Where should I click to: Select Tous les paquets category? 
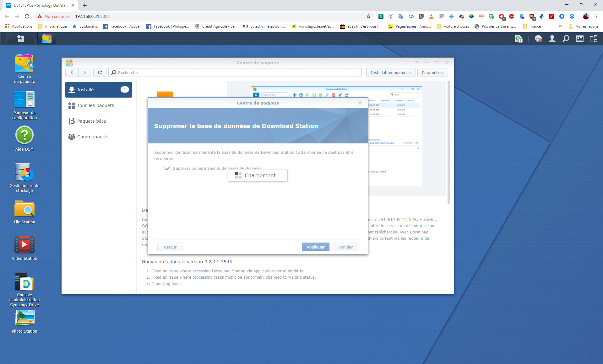(x=95, y=105)
